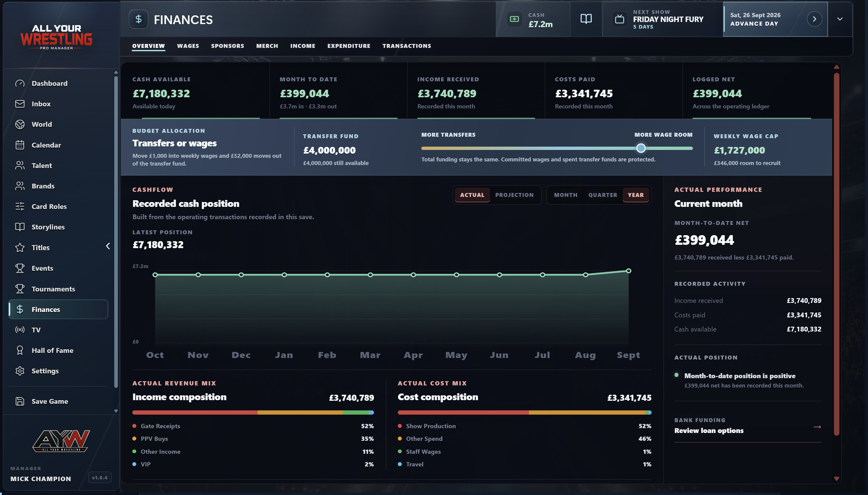Click the advance day arrow button
Image resolution: width=868 pixels, height=495 pixels.
(814, 19)
